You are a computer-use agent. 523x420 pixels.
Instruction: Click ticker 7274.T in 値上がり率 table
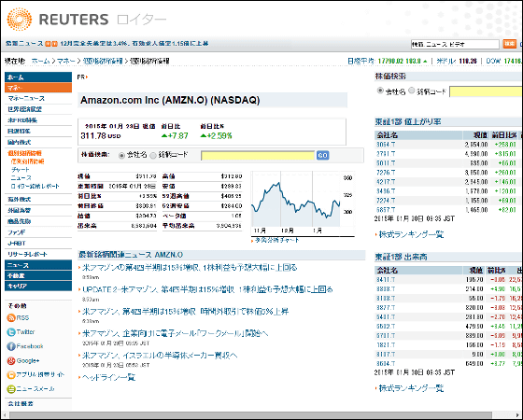[386, 201]
